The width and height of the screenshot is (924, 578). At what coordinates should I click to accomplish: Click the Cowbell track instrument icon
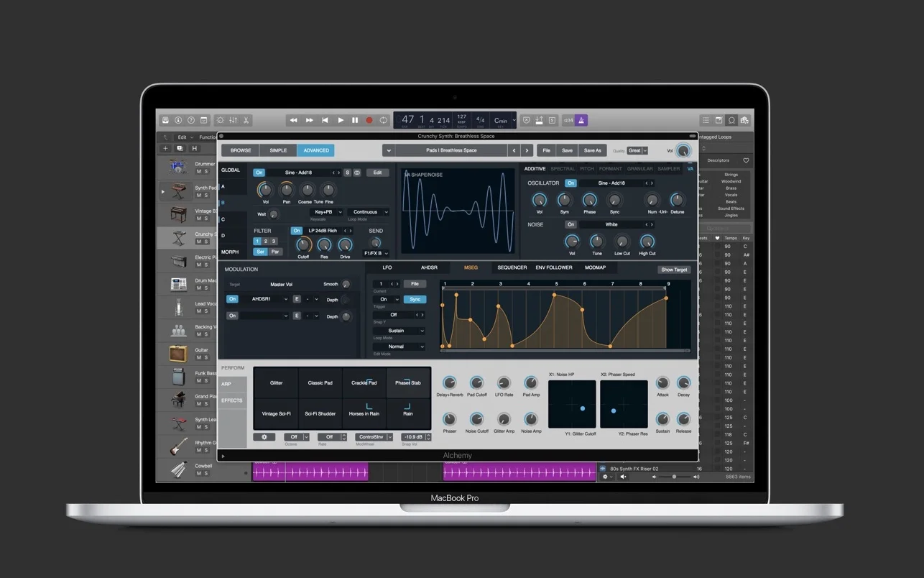coord(179,468)
